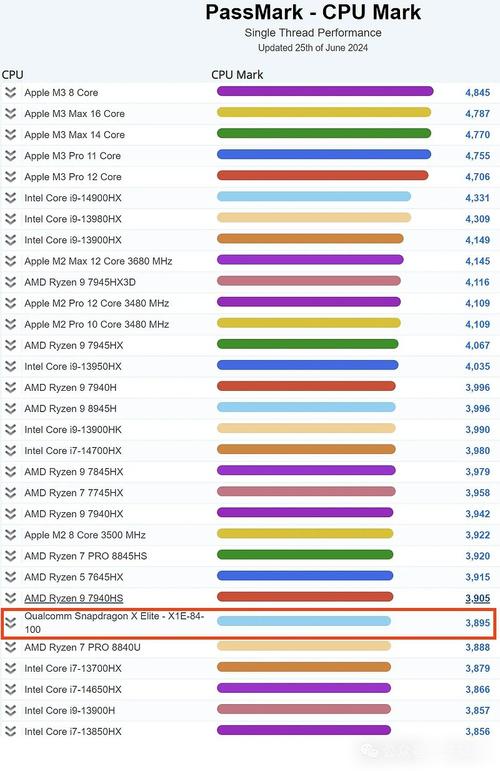The image size is (500, 771).
Task: Click the underlined 3,905 score
Action: point(477,598)
